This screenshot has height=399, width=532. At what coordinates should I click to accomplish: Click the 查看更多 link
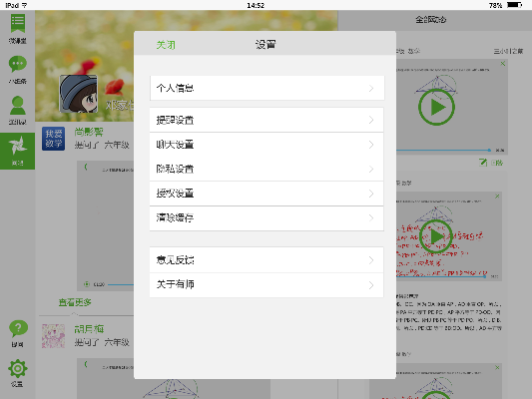click(75, 302)
